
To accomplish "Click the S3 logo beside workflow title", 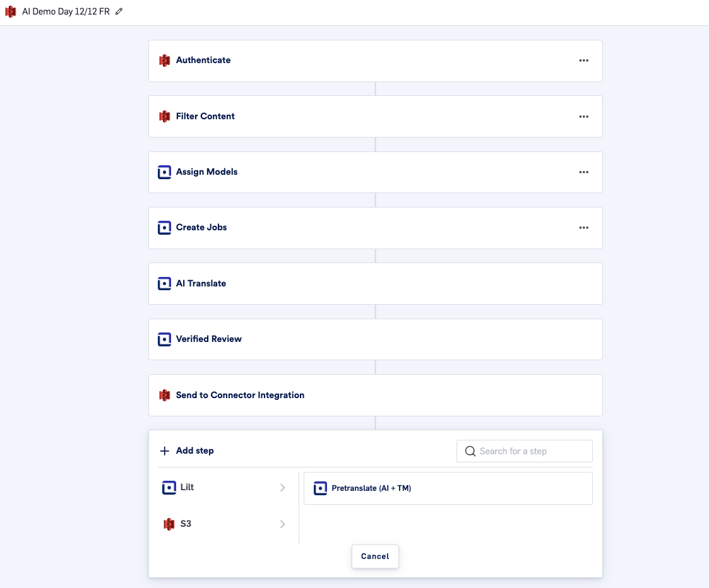I will point(11,11).
